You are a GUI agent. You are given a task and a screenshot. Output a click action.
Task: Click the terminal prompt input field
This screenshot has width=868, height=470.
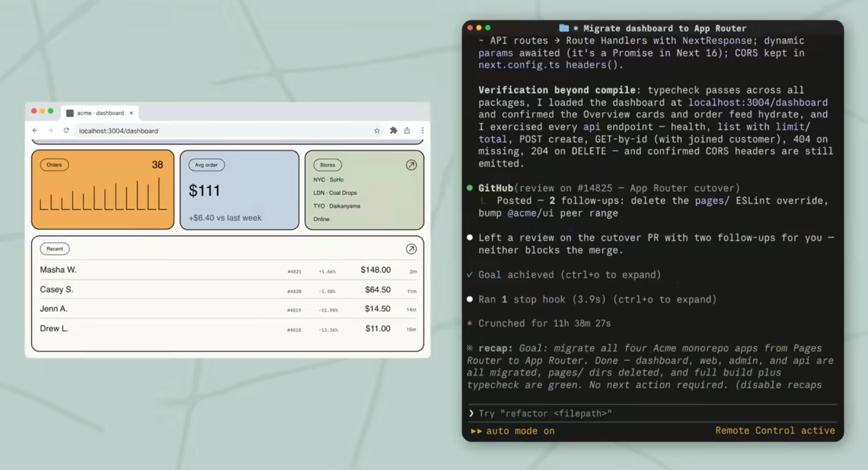coord(652,413)
